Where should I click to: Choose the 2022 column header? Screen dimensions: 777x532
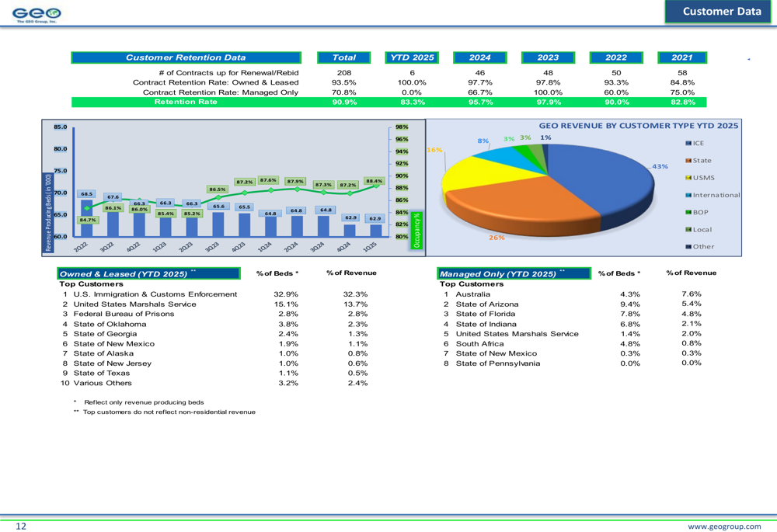[616, 57]
